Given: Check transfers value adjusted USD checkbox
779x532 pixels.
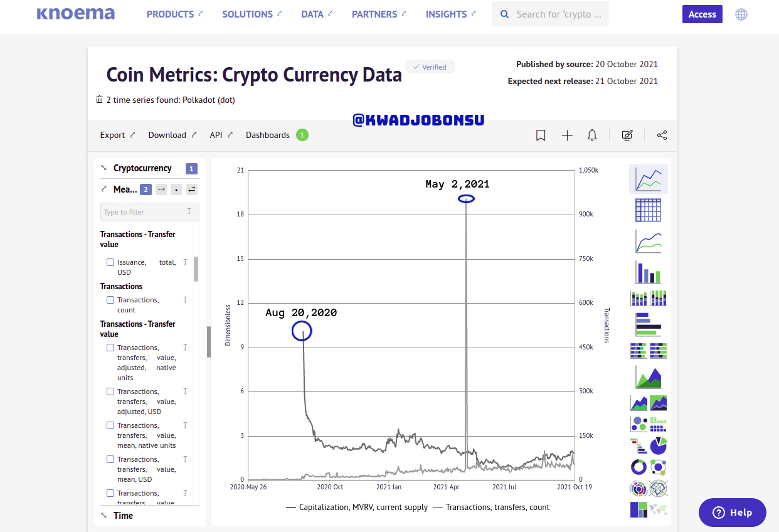Looking at the screenshot, I should (110, 391).
